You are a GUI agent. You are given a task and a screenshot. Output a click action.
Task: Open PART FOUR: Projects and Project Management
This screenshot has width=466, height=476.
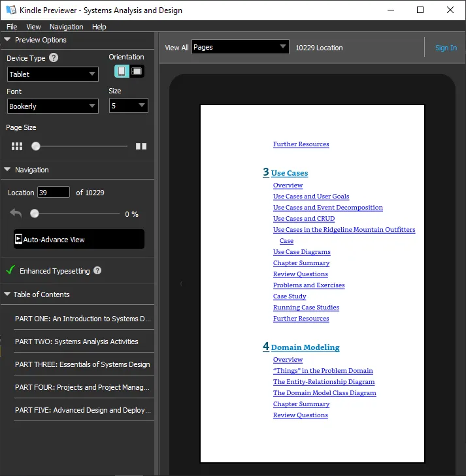pos(82,387)
